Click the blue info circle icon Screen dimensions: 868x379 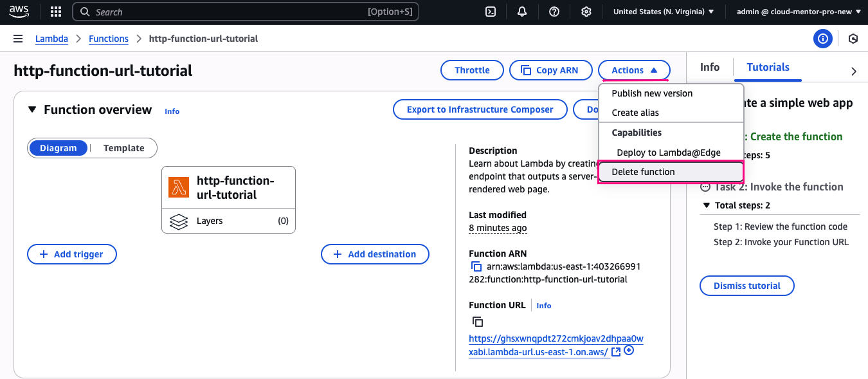822,39
